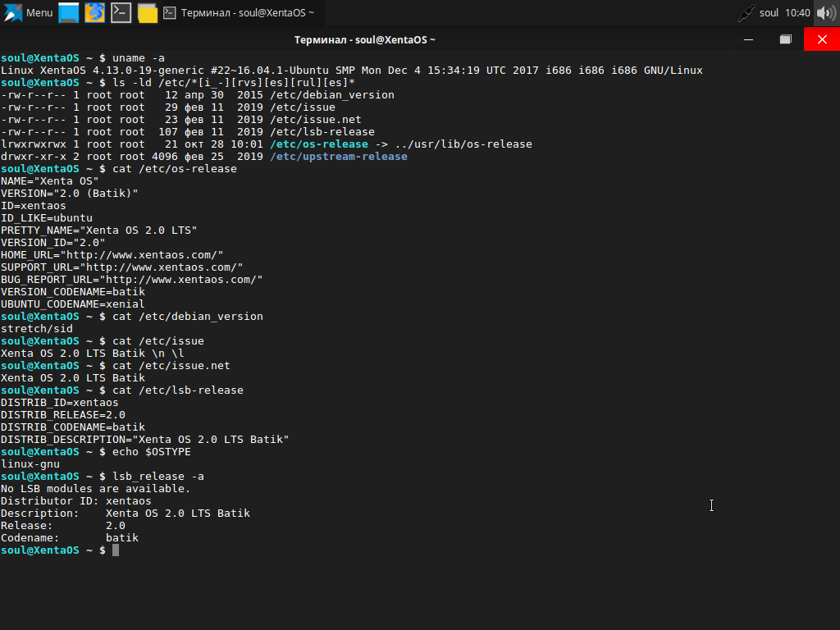Maximize the terminal window

(785, 39)
